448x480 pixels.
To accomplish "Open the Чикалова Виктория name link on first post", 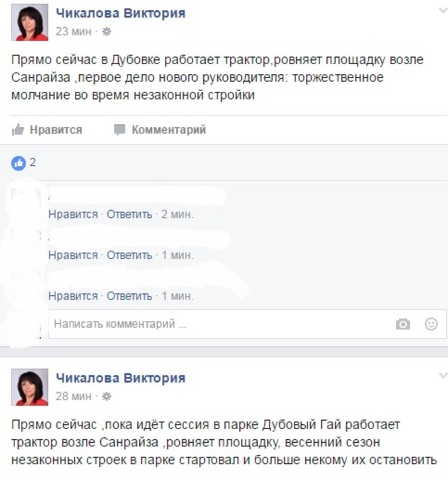I will coord(121,13).
